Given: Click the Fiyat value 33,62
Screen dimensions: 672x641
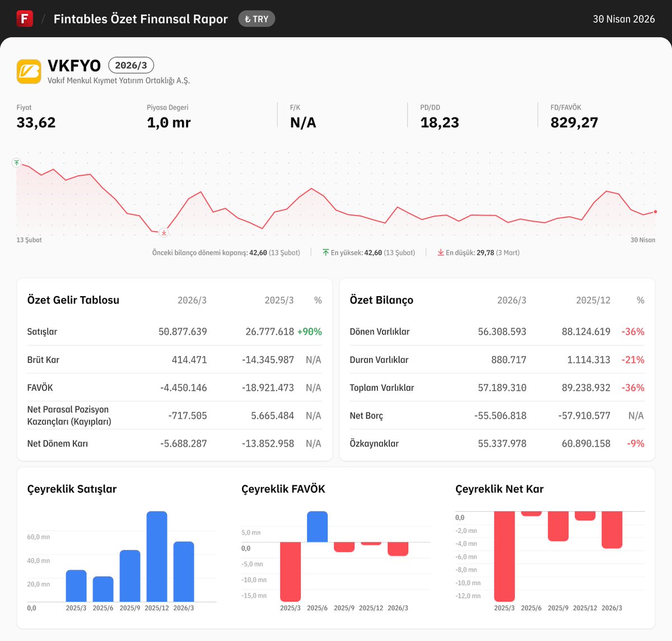Looking at the screenshot, I should (36, 123).
